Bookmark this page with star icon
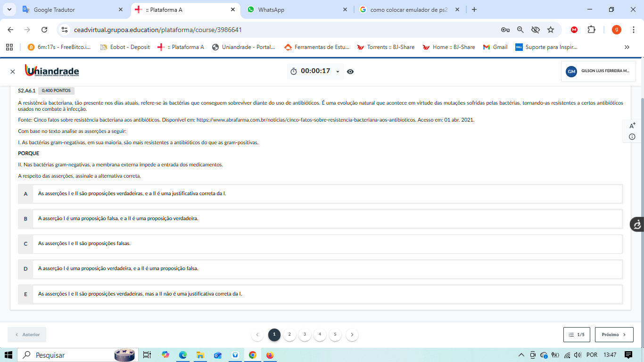The width and height of the screenshot is (644, 362). tap(551, 30)
